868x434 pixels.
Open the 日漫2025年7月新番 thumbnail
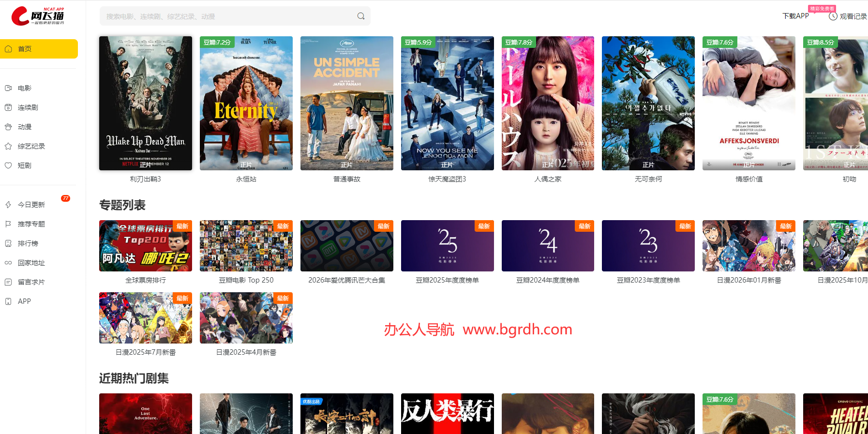[x=146, y=318]
